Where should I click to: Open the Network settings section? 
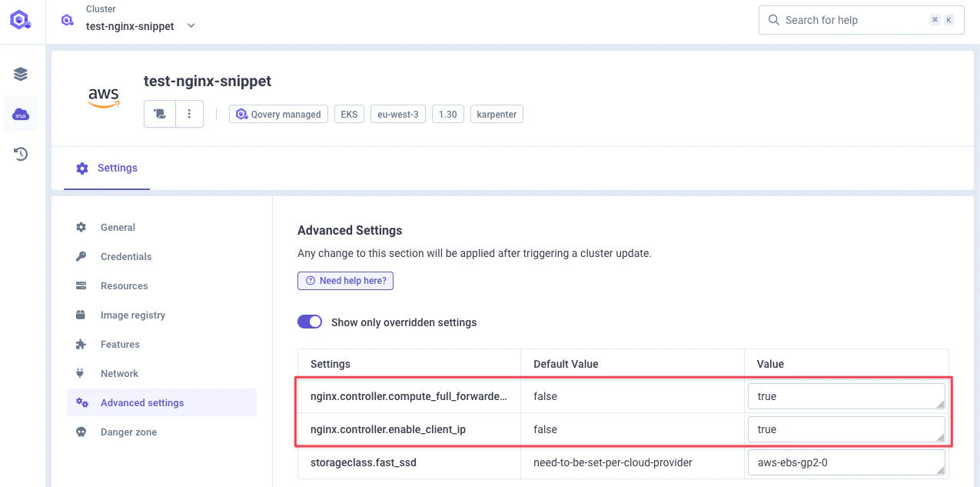[119, 373]
